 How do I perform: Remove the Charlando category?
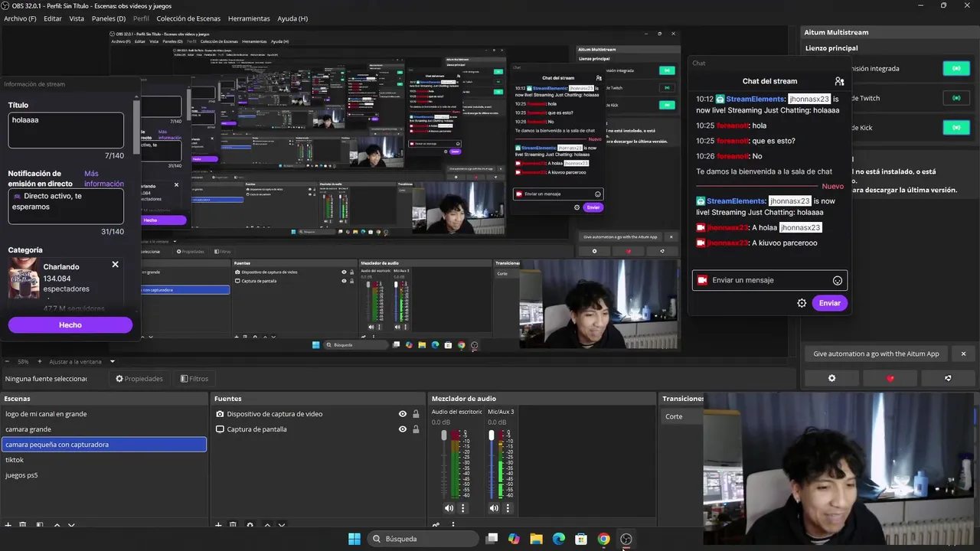[115, 265]
